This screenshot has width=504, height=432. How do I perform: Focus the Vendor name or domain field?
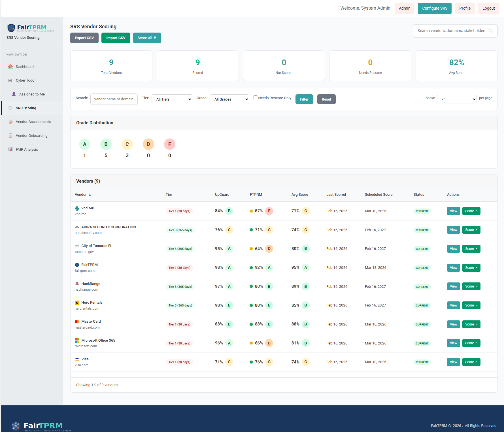[114, 99]
